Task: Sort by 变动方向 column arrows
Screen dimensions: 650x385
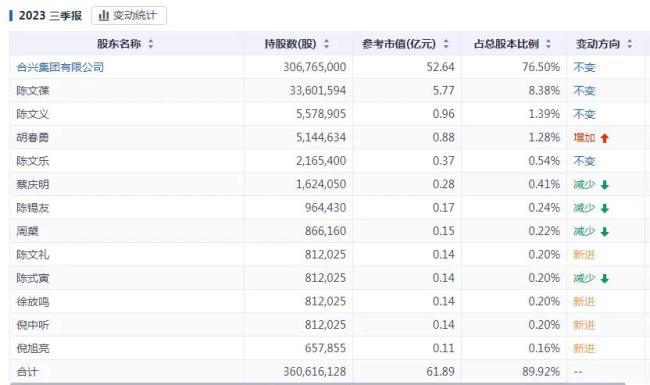Action: pyautogui.click(x=630, y=44)
